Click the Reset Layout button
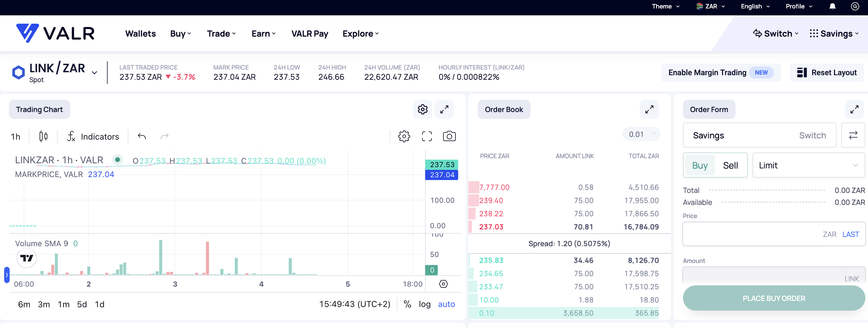Screen dimensions: 868x328 (x=827, y=72)
